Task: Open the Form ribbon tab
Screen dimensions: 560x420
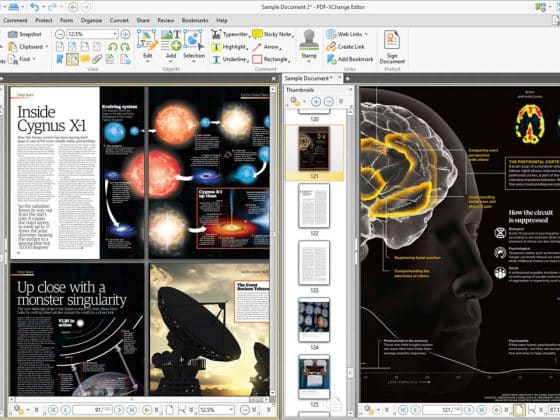Action: point(66,20)
